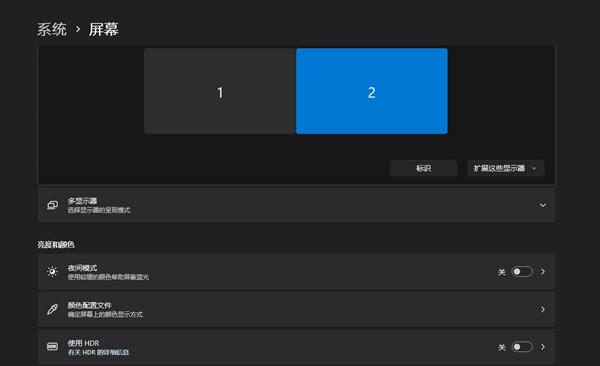Click the 亮度和颜色 section heading
This screenshot has height=366, width=600.
pyautogui.click(x=56, y=245)
